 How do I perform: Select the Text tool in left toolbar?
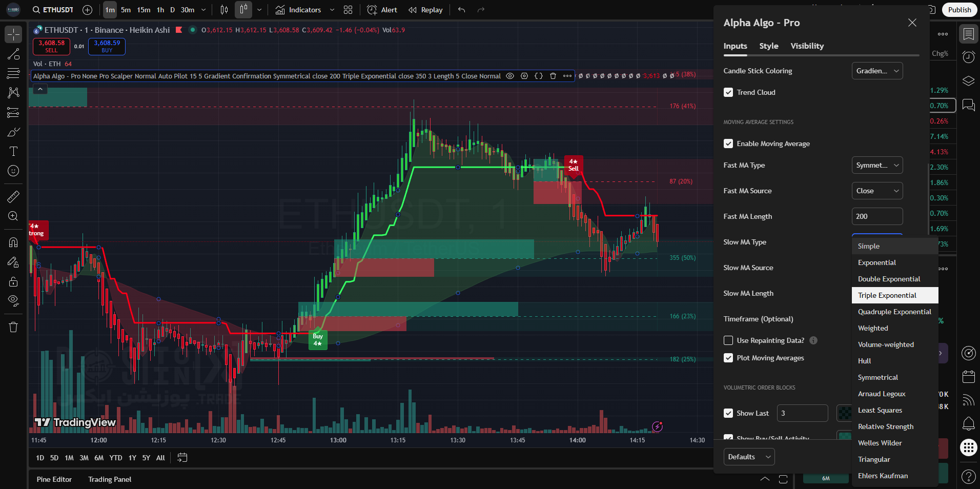(13, 151)
